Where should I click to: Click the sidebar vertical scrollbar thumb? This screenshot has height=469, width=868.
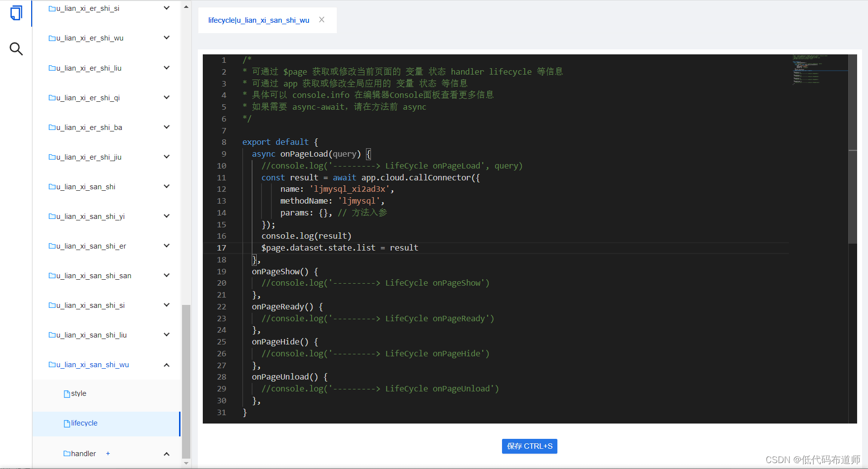click(x=186, y=382)
